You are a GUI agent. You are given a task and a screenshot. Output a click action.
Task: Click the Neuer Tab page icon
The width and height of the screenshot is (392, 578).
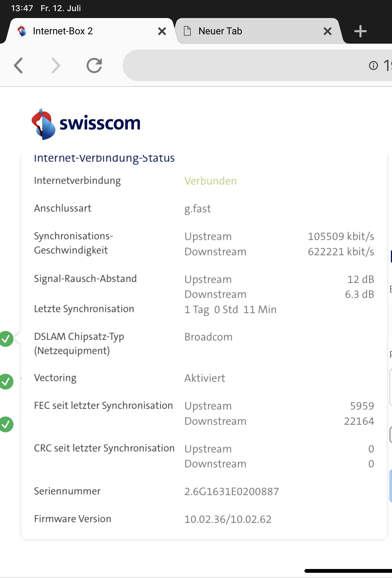pyautogui.click(x=187, y=31)
